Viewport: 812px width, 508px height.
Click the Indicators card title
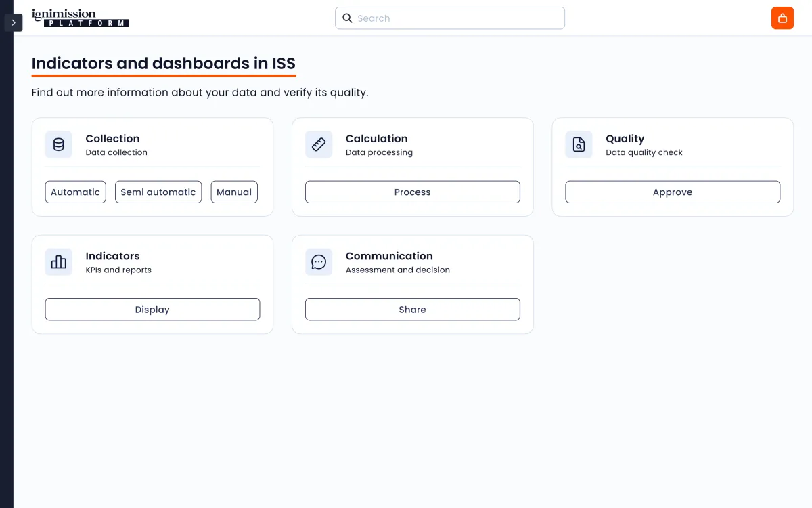point(112,256)
